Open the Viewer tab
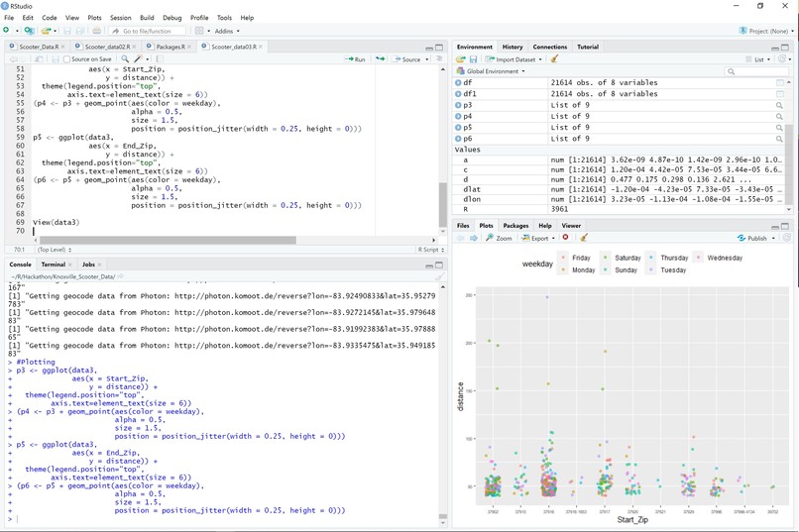 (571, 225)
